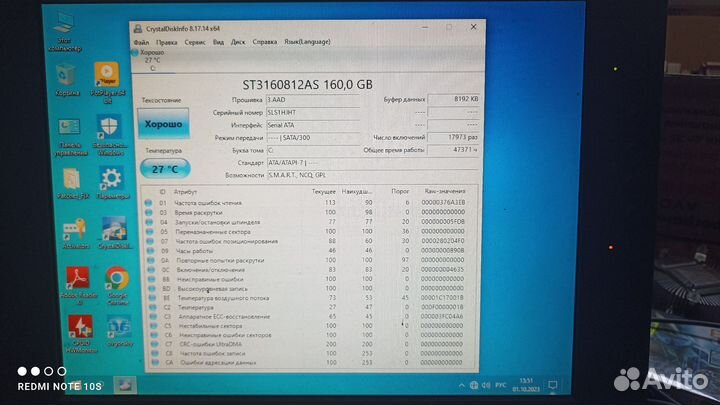Click status icon of CRC-ошибки UltraDMA row
The height and width of the screenshot is (405, 720).
coord(155,344)
